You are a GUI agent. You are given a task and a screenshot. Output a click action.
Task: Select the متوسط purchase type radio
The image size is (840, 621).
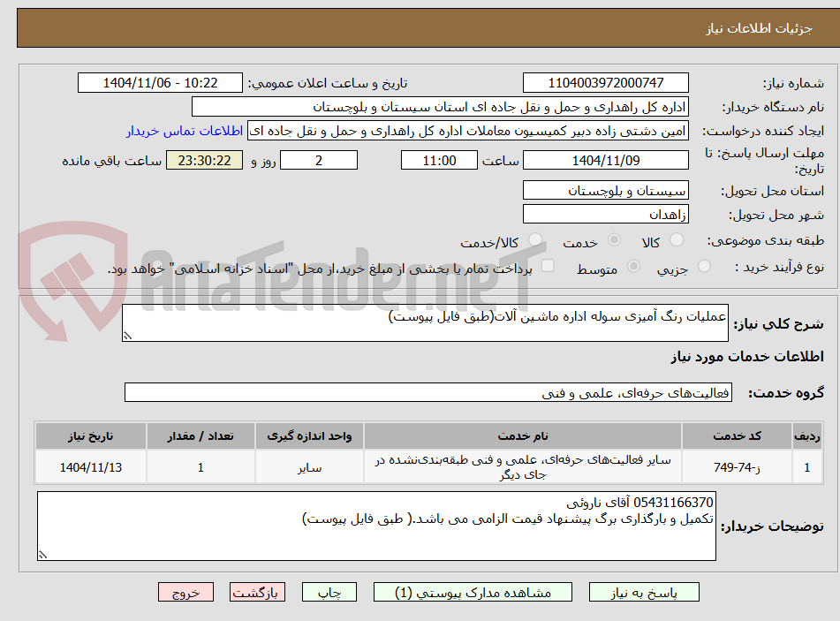(633, 266)
